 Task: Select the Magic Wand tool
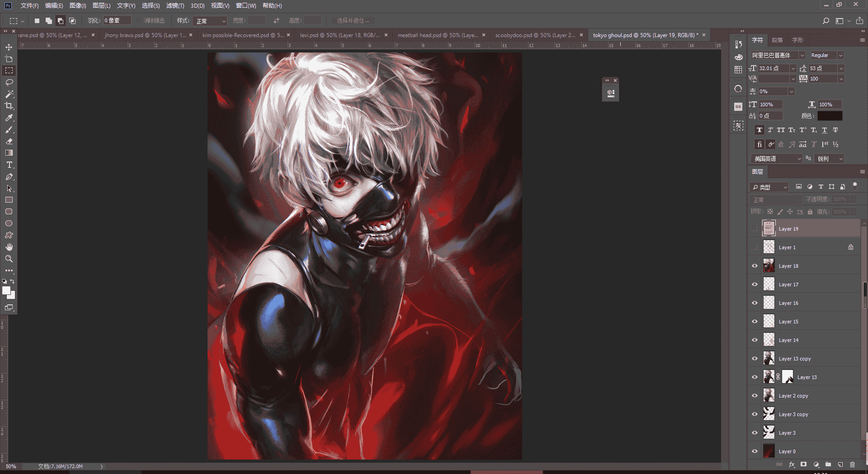[9, 94]
